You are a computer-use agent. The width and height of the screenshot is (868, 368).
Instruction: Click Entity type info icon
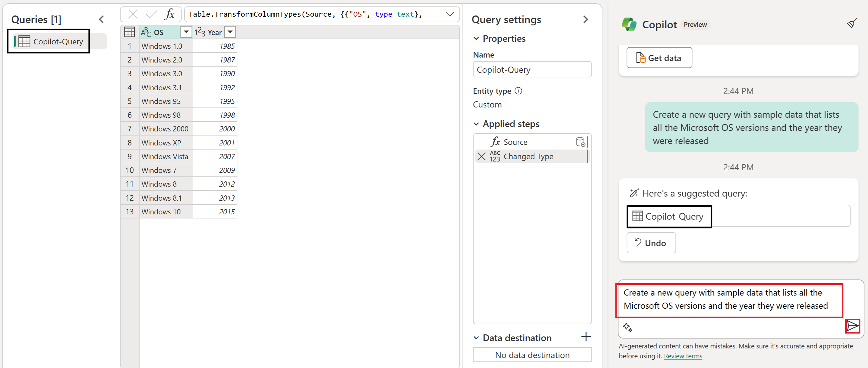(x=519, y=91)
